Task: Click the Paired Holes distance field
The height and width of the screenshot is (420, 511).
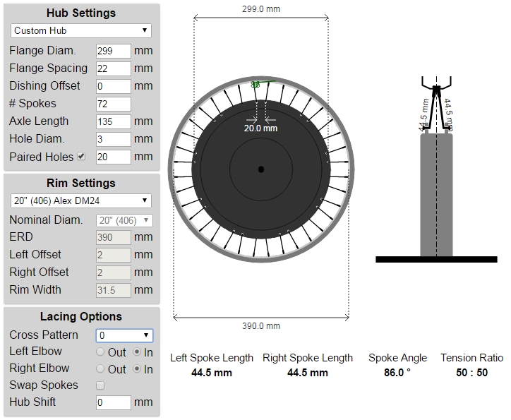Action: pyautogui.click(x=113, y=157)
